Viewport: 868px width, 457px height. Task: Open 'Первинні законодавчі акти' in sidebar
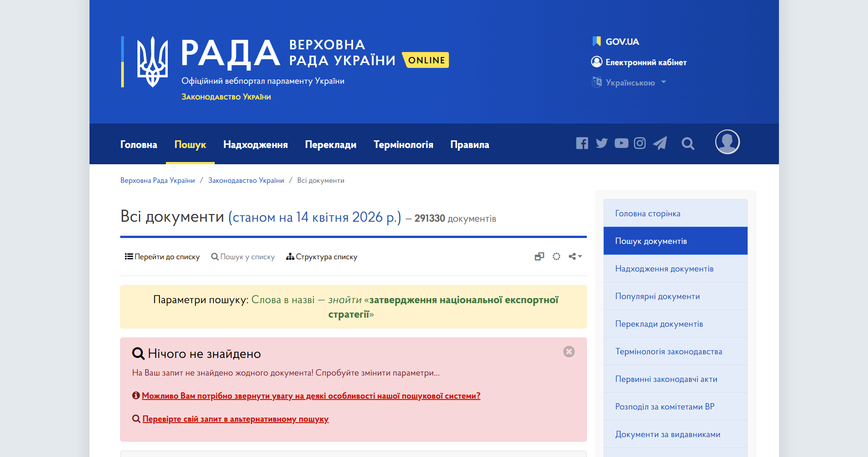[x=675, y=379]
